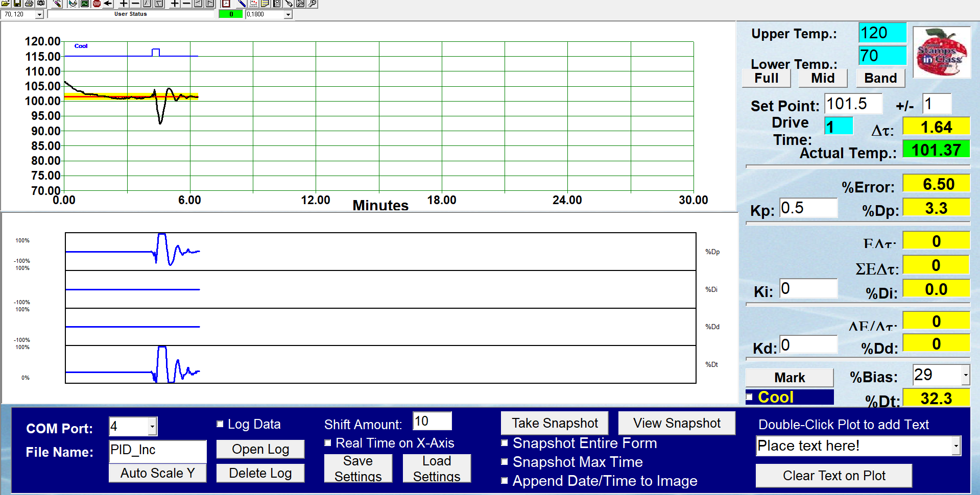Click the down-triangle shift icon
The width and height of the screenshot is (980, 495).
pyautogui.click(x=159, y=4)
